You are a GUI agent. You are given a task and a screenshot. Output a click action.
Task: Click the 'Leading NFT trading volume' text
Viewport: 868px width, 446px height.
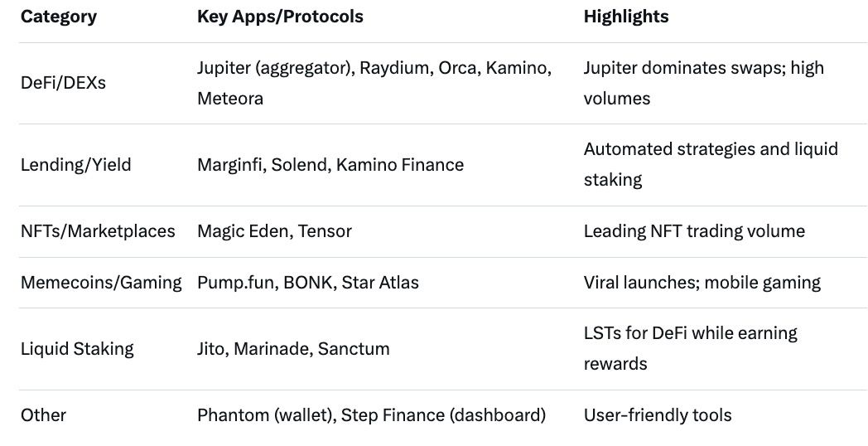(x=694, y=231)
